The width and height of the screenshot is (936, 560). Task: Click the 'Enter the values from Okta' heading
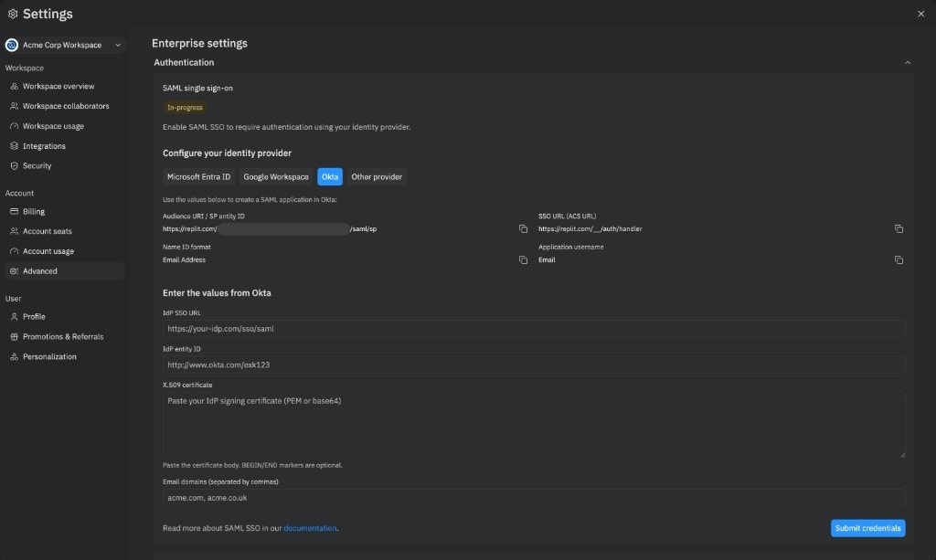pos(217,293)
